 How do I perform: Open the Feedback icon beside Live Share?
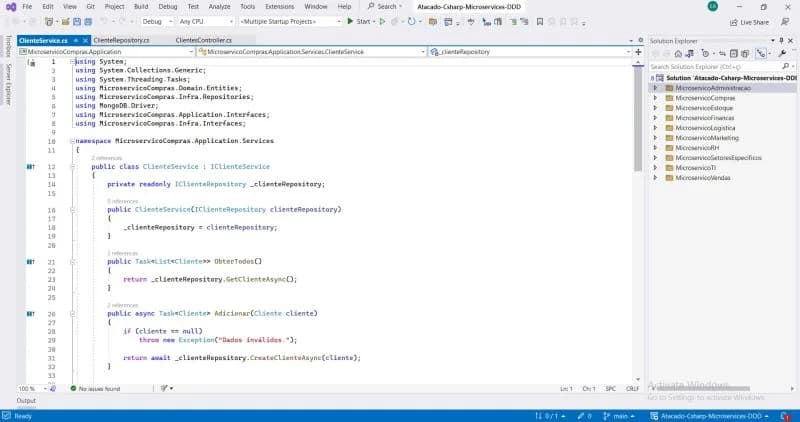pyautogui.click(x=785, y=22)
